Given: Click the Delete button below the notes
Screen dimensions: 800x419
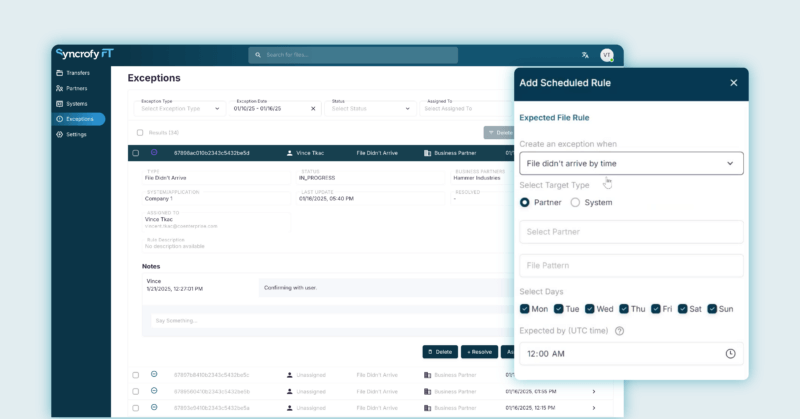Looking at the screenshot, I should (440, 352).
